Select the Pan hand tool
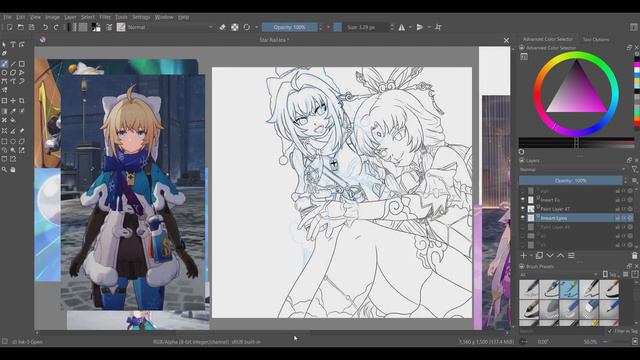 13,169
